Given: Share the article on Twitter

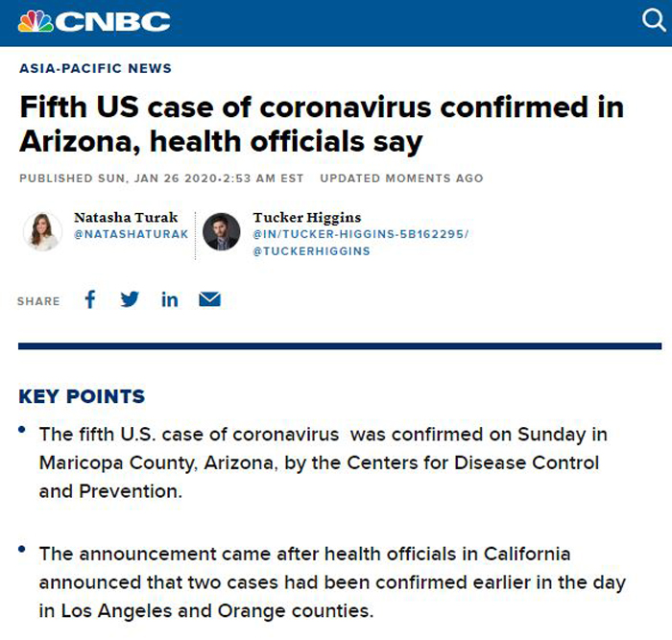Looking at the screenshot, I should [x=130, y=299].
